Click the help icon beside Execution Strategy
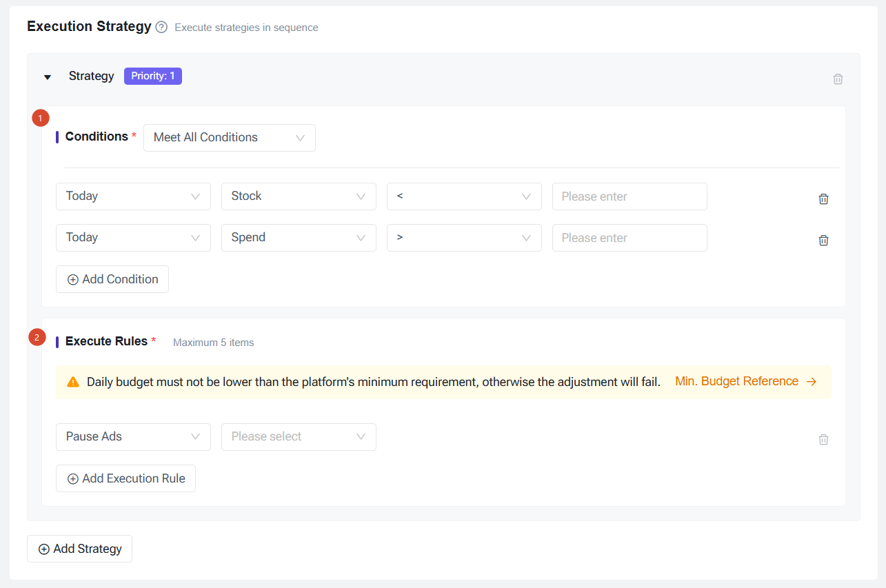Viewport: 886px width, 588px height. tap(161, 28)
